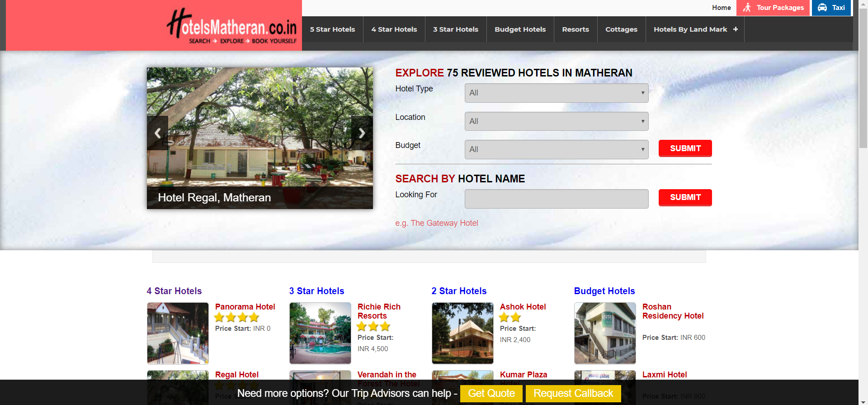
Task: Click the 'INR 2,400' price text
Action: click(x=515, y=340)
